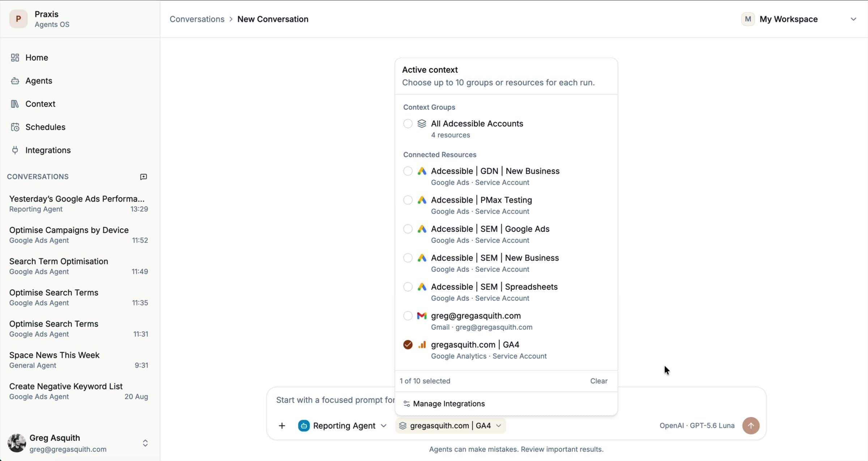868x461 pixels.
Task: Open Search Term Optimisation conversation
Action: [78, 266]
